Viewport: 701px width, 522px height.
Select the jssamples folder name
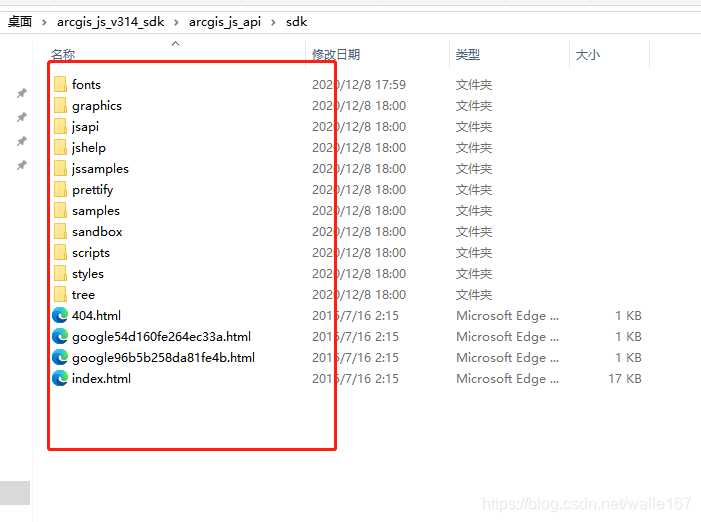point(100,169)
